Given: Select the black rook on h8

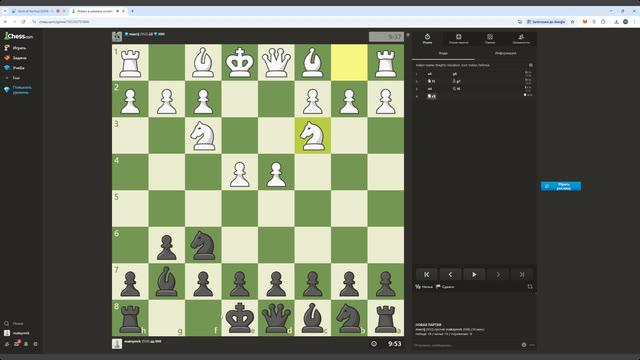Looking at the screenshot, I should [x=130, y=318].
